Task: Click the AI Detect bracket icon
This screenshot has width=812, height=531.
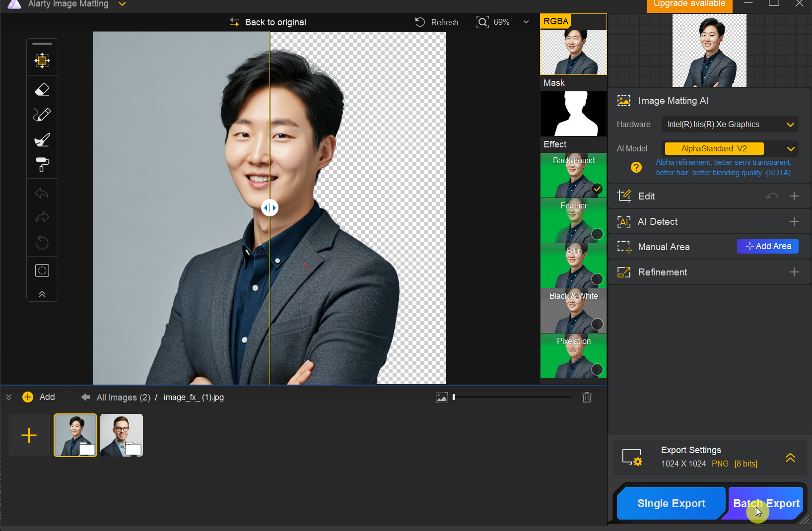Action: pos(624,221)
